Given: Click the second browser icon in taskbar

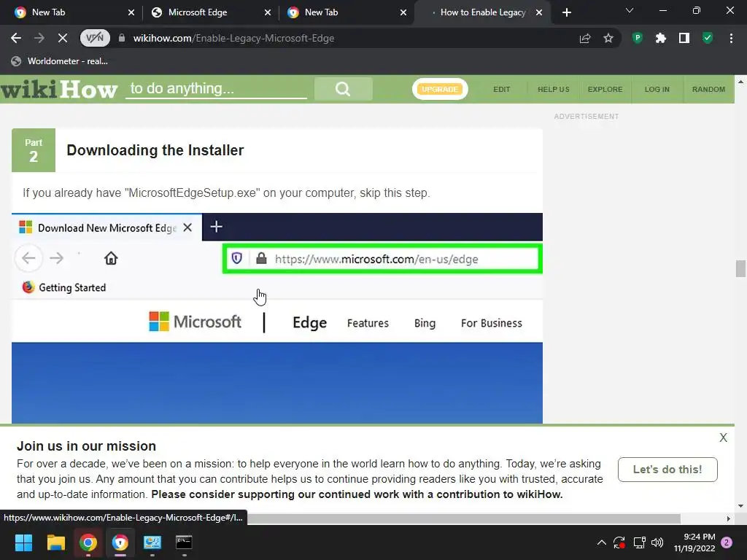Looking at the screenshot, I should coord(120,542).
